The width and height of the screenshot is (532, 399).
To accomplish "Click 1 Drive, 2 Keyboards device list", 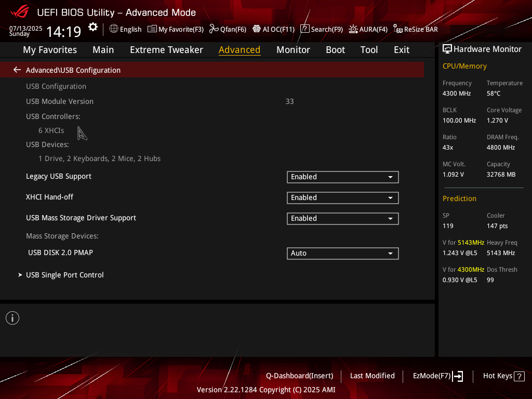I will tap(99, 159).
